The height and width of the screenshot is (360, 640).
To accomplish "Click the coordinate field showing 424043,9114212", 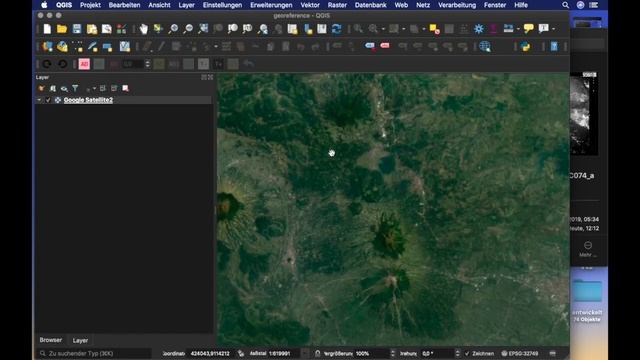I will pos(210,353).
